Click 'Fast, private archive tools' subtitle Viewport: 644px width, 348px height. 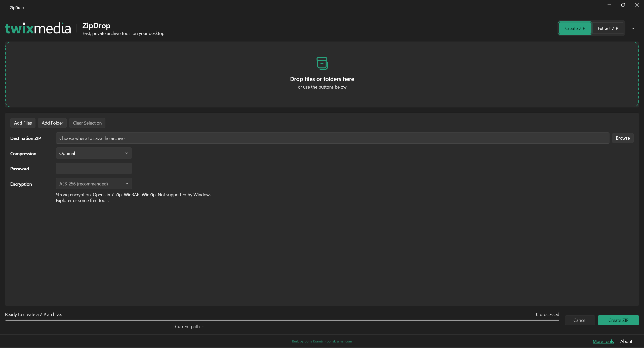click(123, 33)
